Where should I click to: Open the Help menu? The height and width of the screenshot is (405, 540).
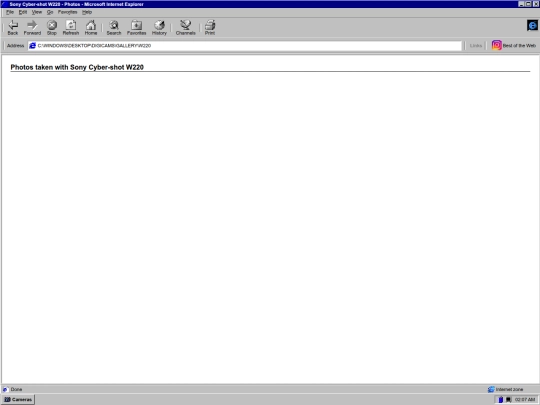coord(87,12)
